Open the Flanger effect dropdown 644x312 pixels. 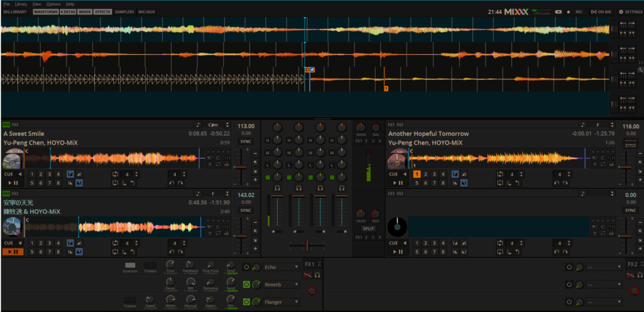tap(281, 302)
